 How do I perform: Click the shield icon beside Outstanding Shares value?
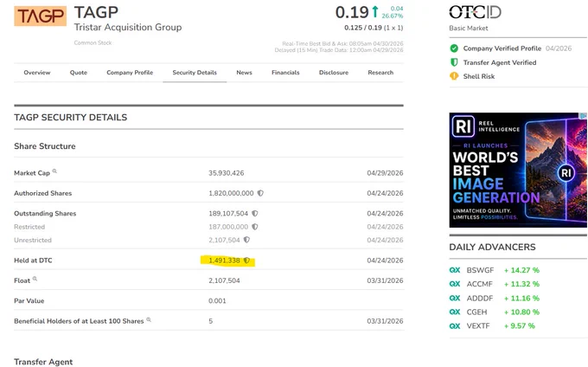click(x=254, y=214)
